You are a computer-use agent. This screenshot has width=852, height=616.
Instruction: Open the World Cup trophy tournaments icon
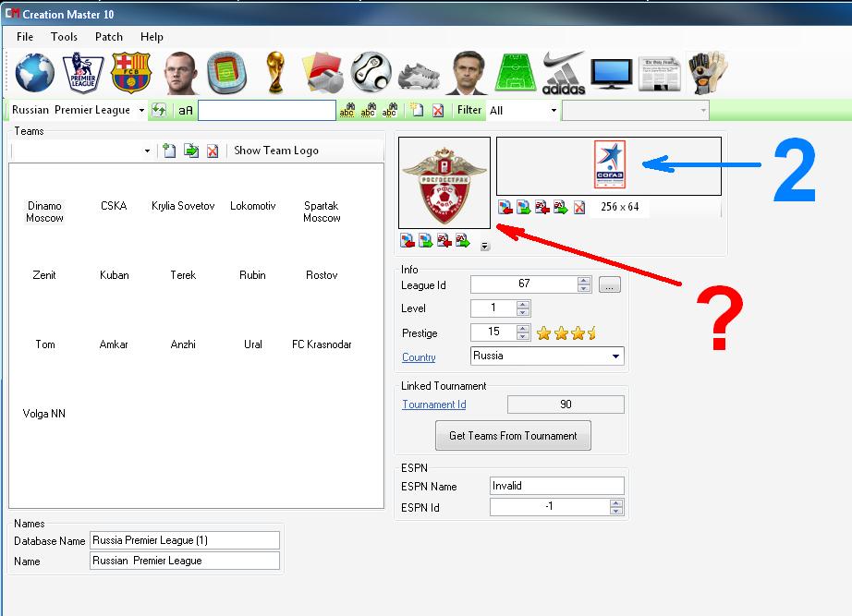[x=275, y=72]
